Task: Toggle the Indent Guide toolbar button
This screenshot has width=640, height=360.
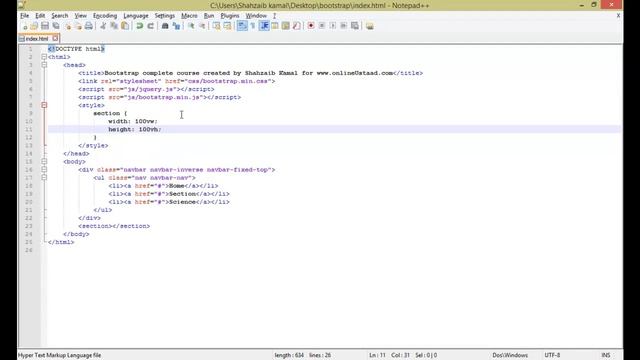Action: (264, 26)
